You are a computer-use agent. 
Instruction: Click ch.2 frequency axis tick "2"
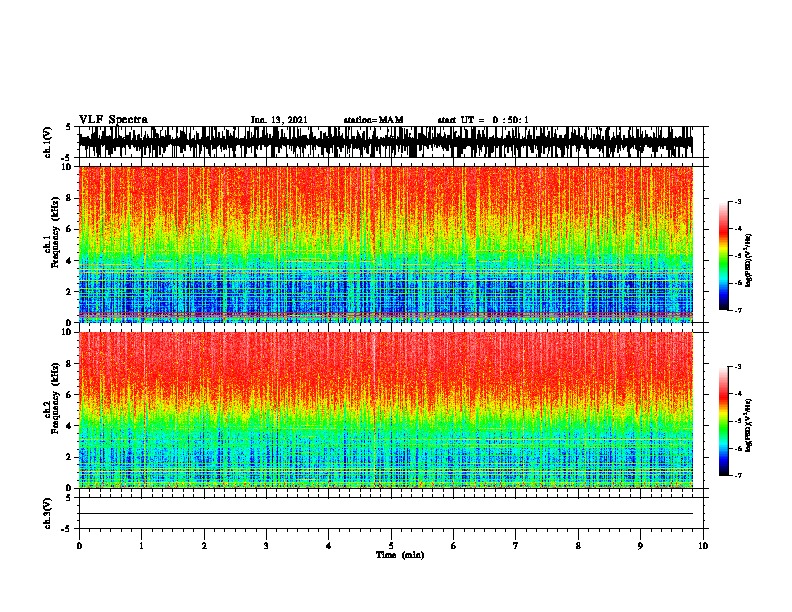click(69, 457)
